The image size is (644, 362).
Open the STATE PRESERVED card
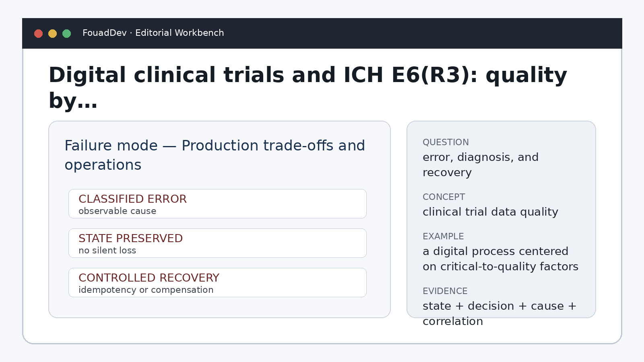[217, 243]
